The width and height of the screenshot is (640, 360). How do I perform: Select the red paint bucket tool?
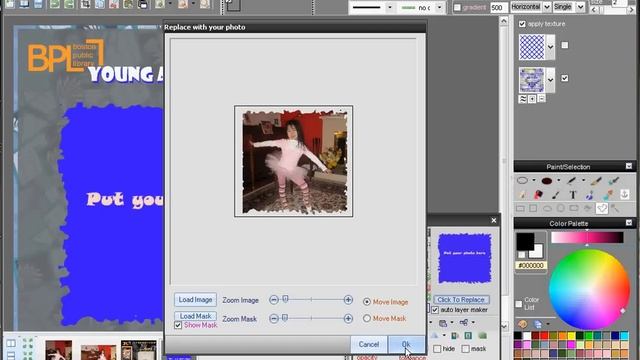(x=539, y=195)
